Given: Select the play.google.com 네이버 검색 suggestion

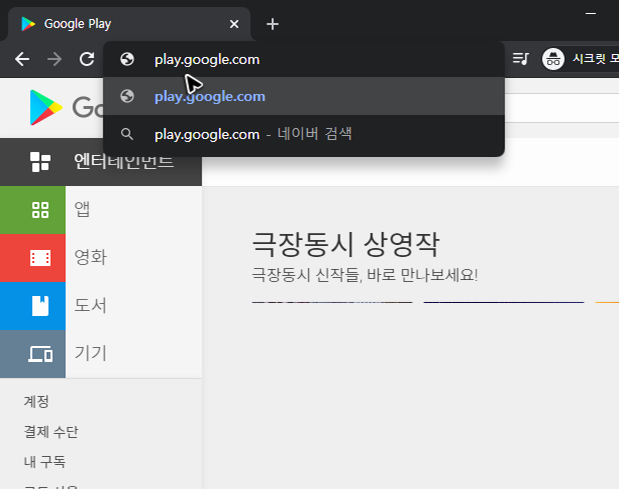Looking at the screenshot, I should pyautogui.click(x=304, y=134).
